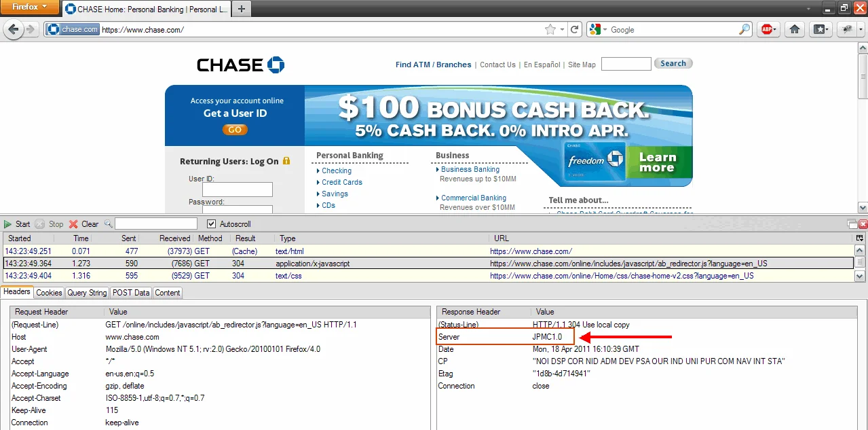This screenshot has height=430, width=868.
Task: Select the CHASE Home browser tab
Action: [x=147, y=9]
